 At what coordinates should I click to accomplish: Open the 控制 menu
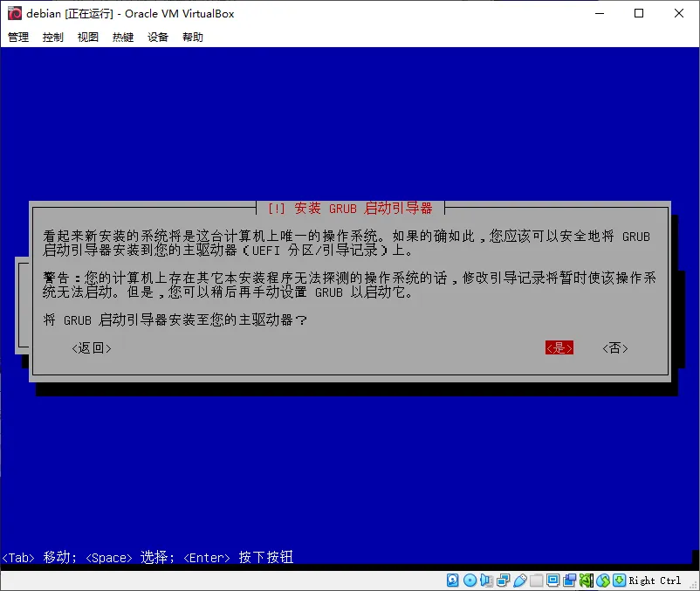pos(53,37)
